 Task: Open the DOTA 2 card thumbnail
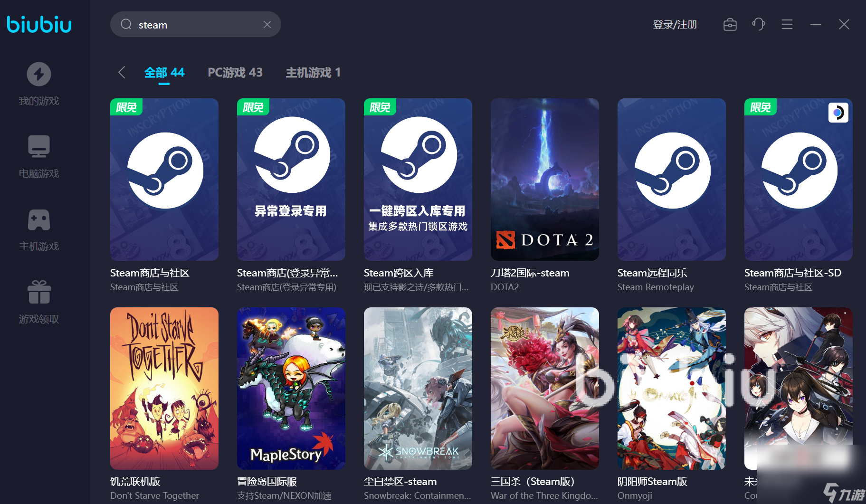pos(545,180)
